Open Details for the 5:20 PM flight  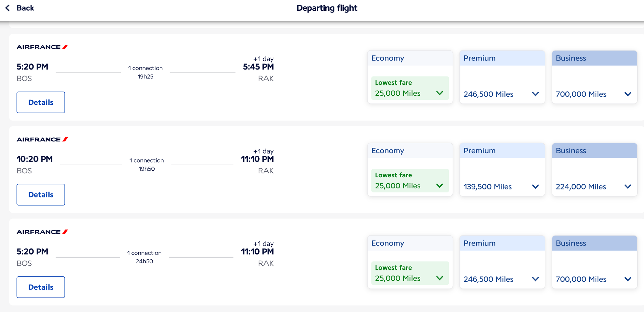(41, 102)
